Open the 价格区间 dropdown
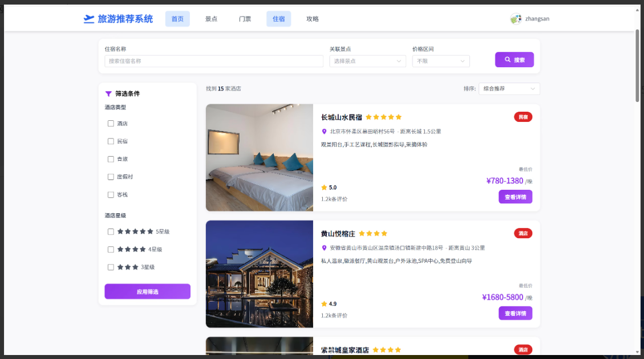This screenshot has height=359, width=644. (441, 61)
